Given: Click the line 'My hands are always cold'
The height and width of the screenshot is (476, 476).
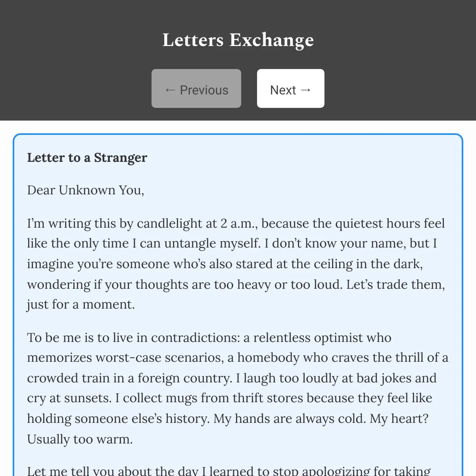Looking at the screenshot, I should click(x=228, y=418).
